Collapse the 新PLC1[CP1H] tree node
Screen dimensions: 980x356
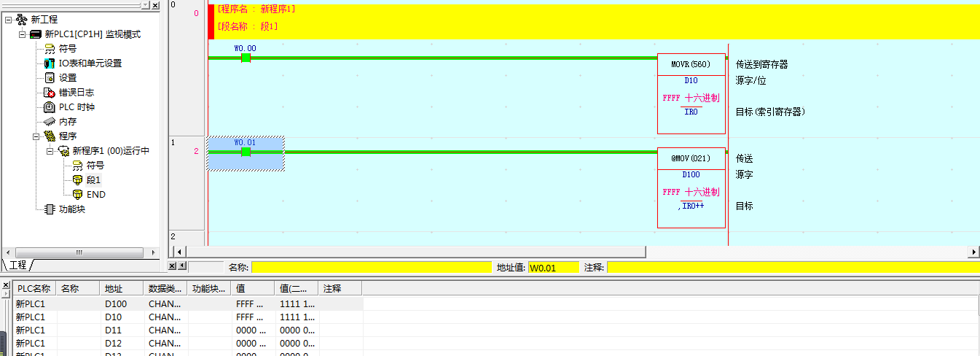(x=23, y=34)
